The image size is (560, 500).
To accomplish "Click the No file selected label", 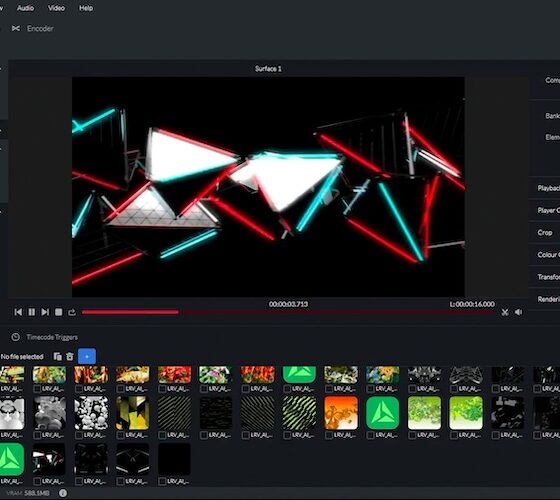I will click(x=22, y=356).
